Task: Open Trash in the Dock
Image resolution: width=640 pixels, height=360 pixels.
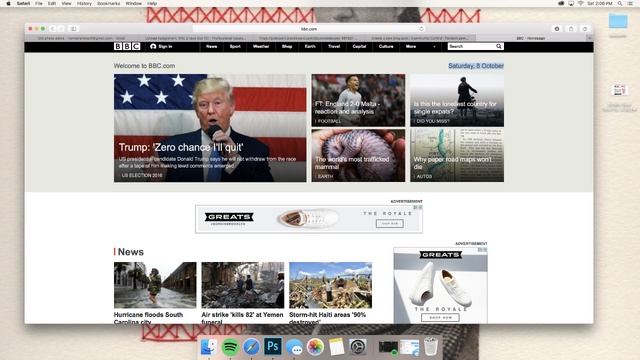Action: (431, 346)
